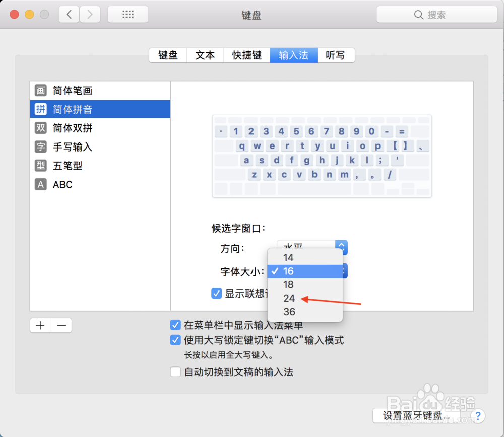Image resolution: width=504 pixels, height=437 pixels.
Task: Go forward with the right chevron button
Action: click(90, 15)
